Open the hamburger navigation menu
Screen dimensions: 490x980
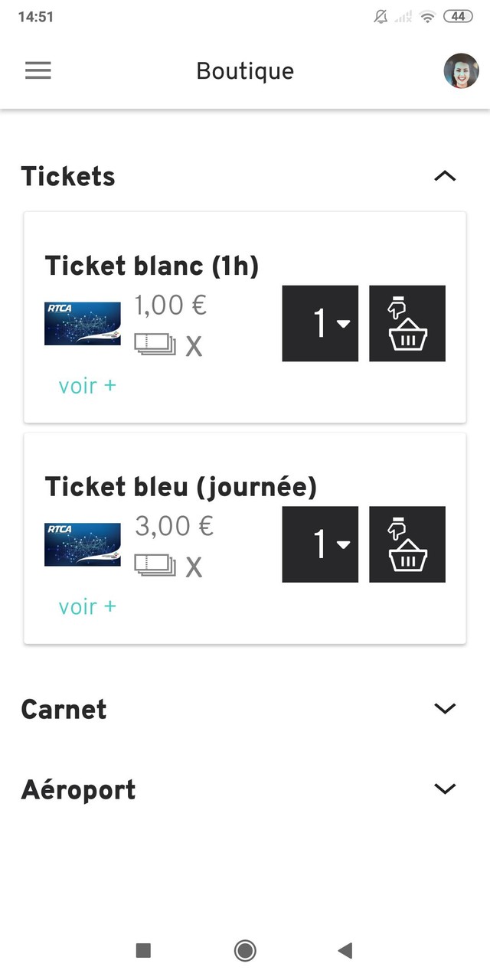click(x=38, y=71)
